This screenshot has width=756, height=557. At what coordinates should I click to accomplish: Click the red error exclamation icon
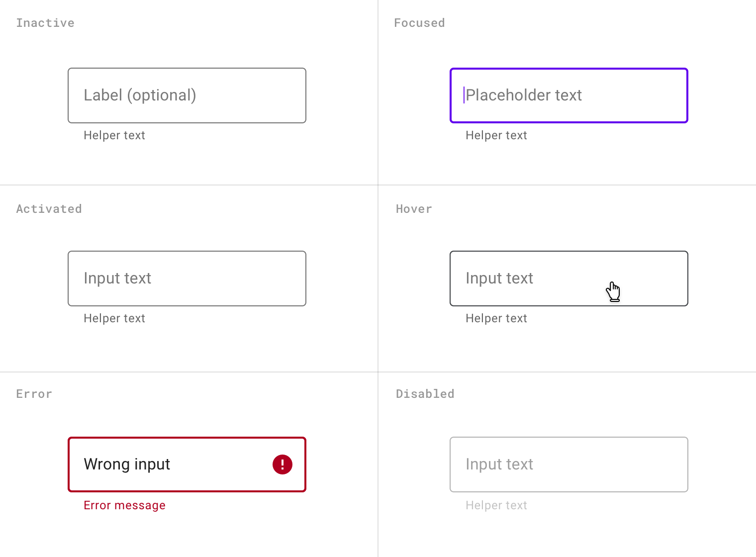tap(282, 464)
